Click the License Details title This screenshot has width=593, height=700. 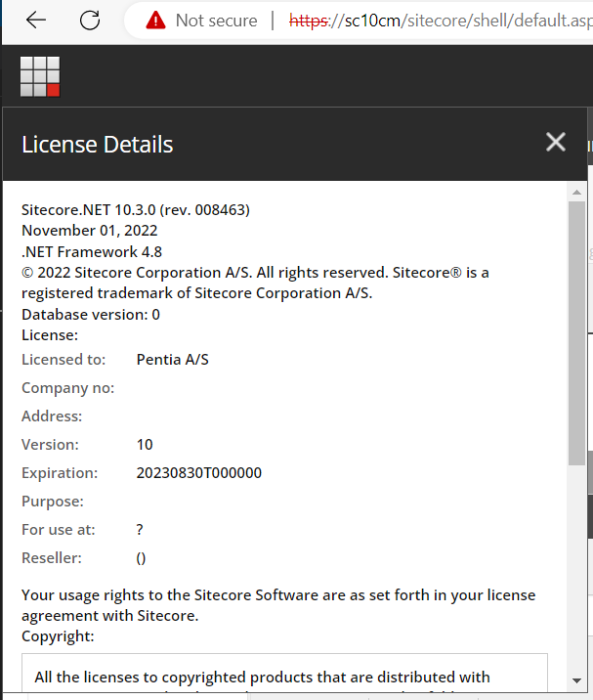[98, 144]
